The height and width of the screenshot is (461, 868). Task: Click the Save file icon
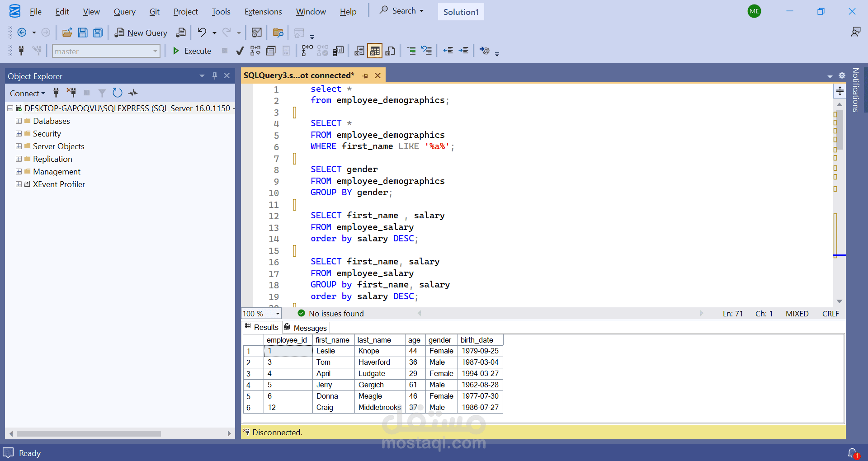point(82,33)
